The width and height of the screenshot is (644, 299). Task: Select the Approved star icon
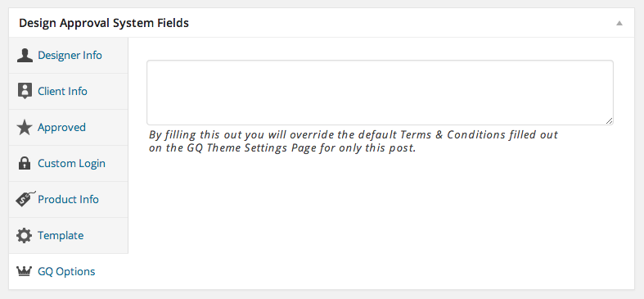[25, 128]
